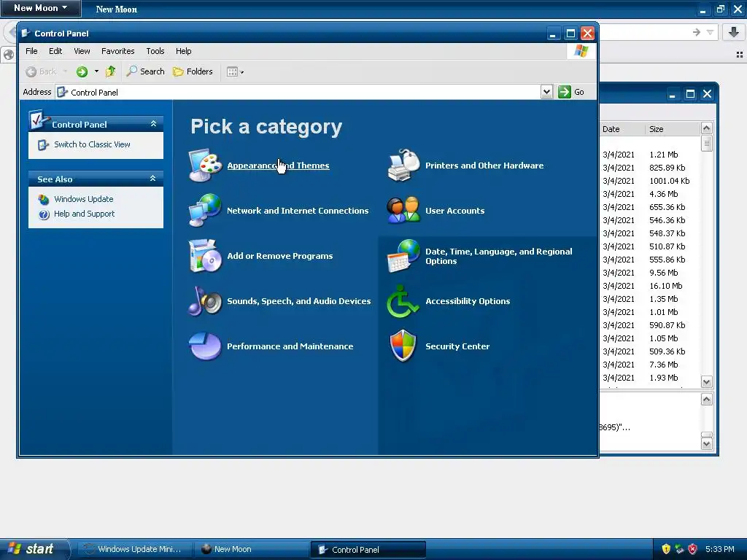Click the Control Panel taskbar item
747x560 pixels.
click(x=368, y=549)
